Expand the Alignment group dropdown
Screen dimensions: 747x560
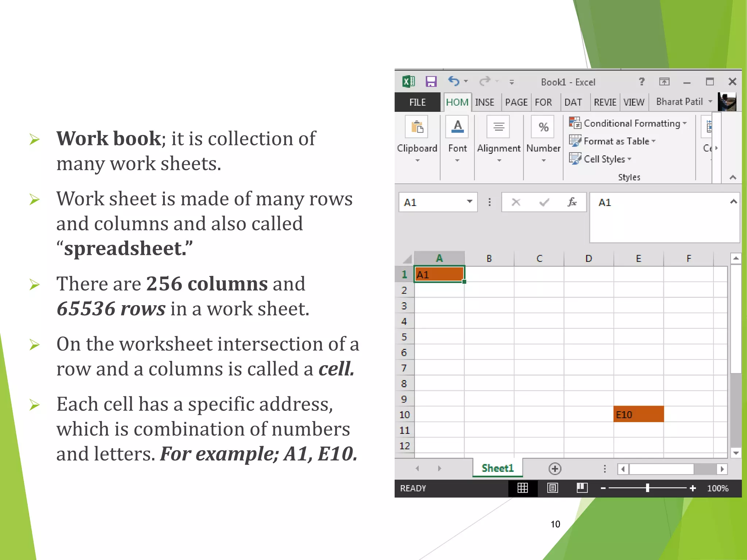pyautogui.click(x=499, y=160)
